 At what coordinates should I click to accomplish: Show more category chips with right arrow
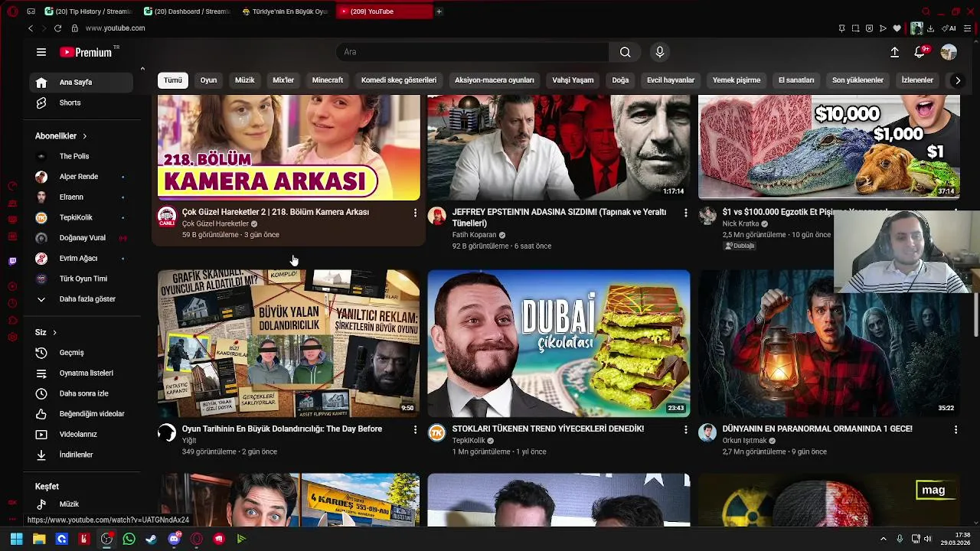957,80
